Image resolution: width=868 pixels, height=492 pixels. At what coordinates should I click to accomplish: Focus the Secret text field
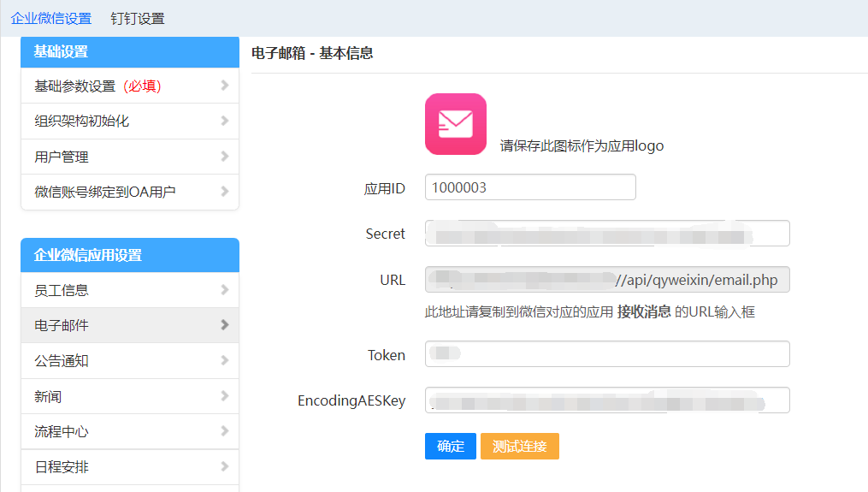click(606, 234)
